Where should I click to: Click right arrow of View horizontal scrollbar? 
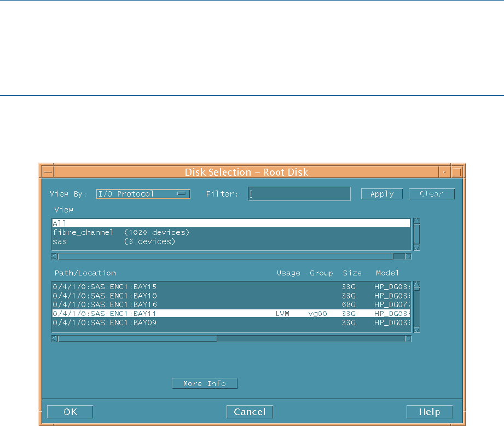pos(408,257)
